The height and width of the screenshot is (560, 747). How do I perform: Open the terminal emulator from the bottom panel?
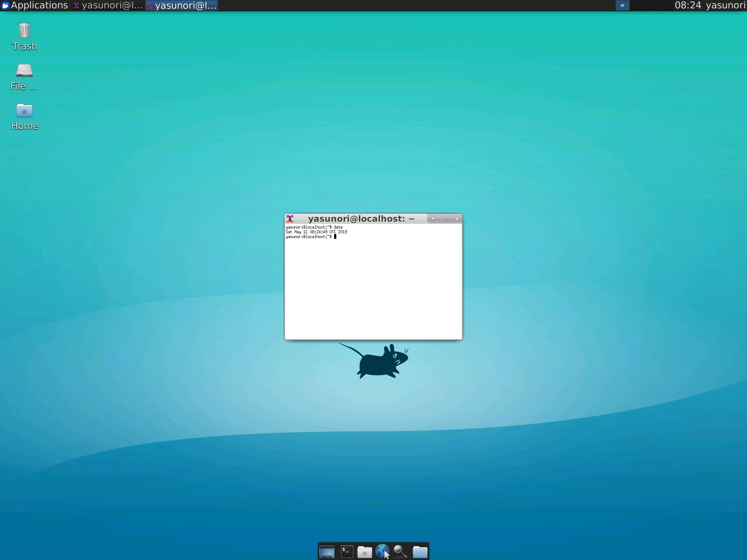(x=347, y=551)
